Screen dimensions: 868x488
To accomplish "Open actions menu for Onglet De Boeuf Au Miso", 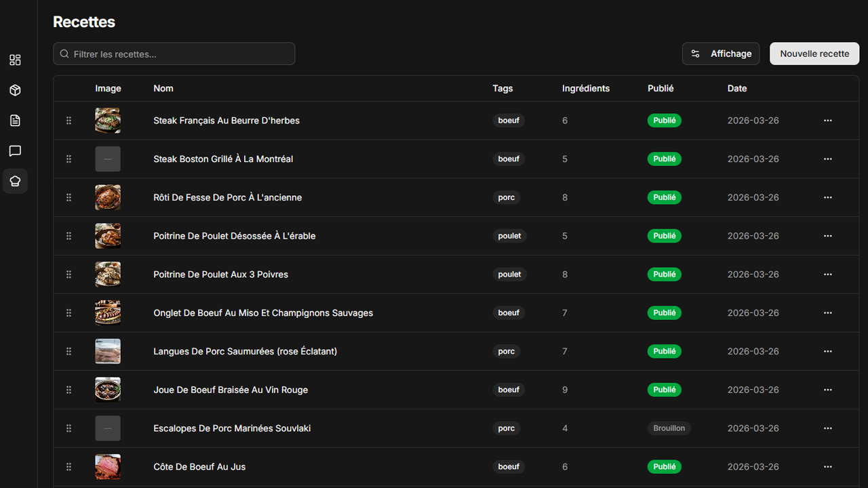I will point(827,313).
